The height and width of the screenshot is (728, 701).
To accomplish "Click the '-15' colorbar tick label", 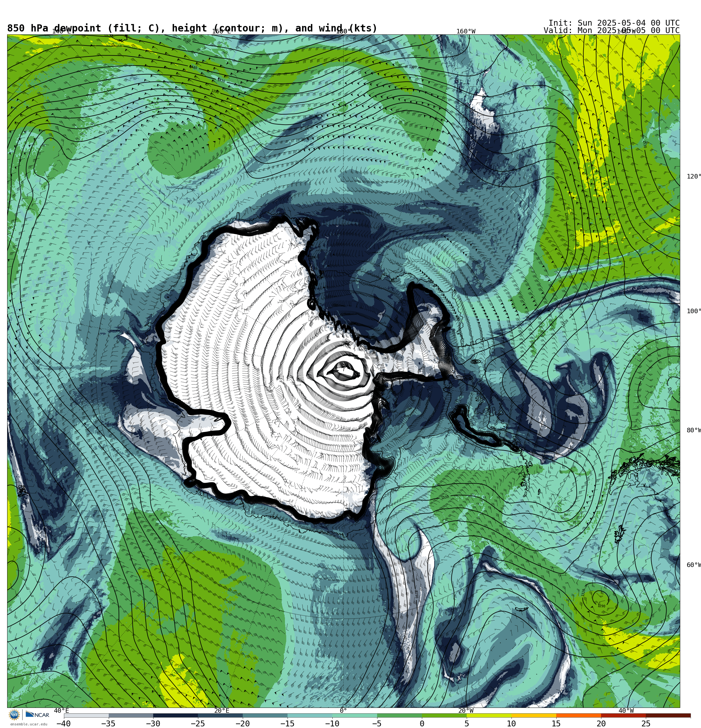I will point(287,723).
